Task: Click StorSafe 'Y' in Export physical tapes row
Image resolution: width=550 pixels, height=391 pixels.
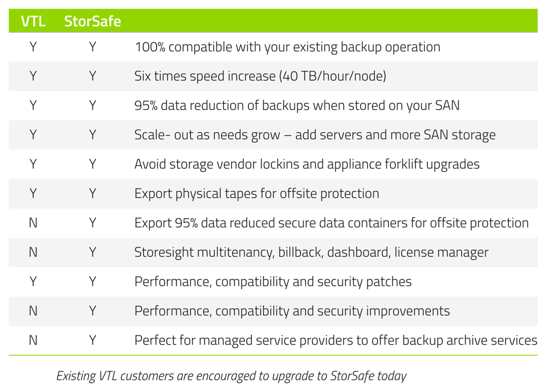Action: click(92, 194)
